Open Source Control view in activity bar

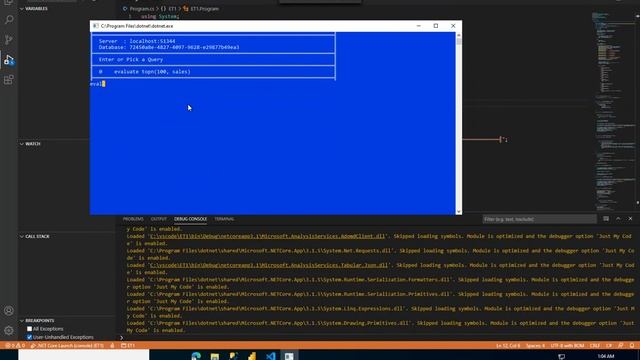pyautogui.click(x=9, y=40)
